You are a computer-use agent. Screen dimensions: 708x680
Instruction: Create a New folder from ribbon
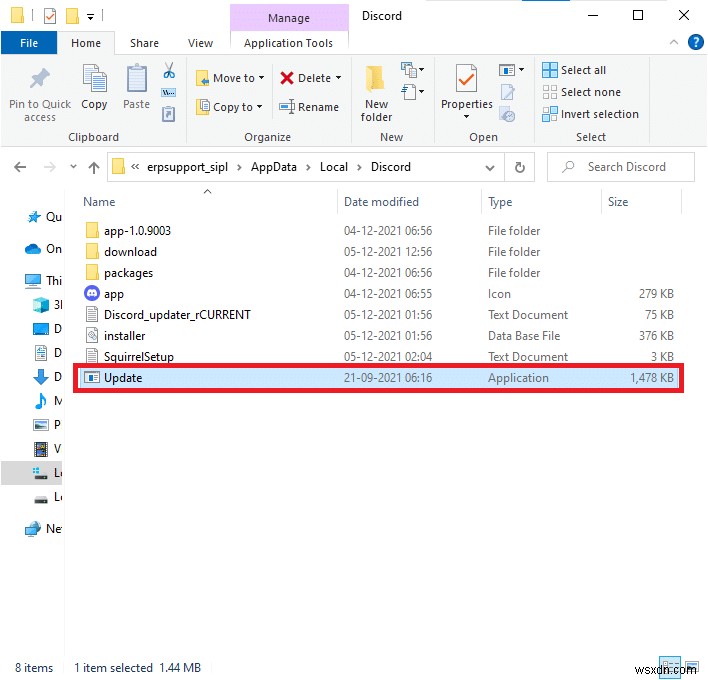(x=376, y=94)
